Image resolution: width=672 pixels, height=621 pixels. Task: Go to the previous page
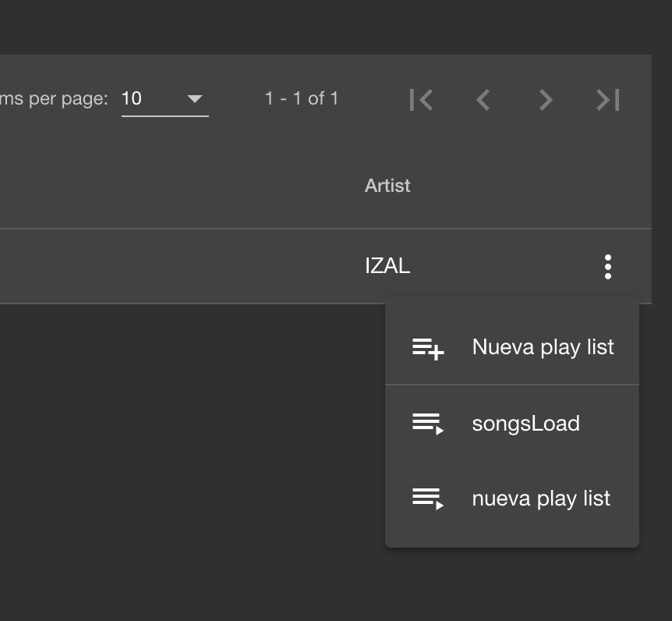pos(483,100)
